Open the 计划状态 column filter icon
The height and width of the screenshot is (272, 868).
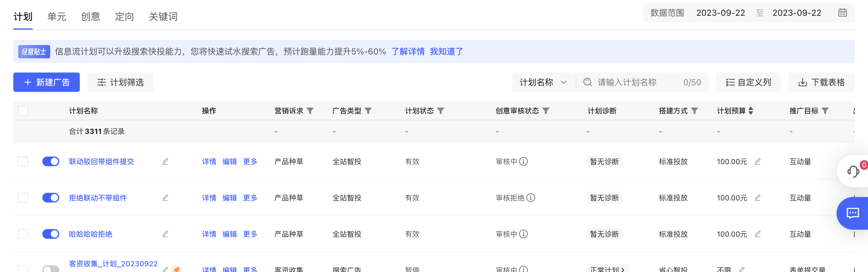(441, 111)
